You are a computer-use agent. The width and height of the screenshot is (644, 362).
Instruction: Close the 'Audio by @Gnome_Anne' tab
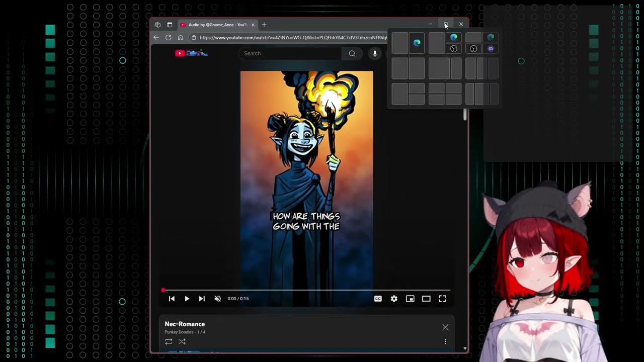pyautogui.click(x=253, y=25)
